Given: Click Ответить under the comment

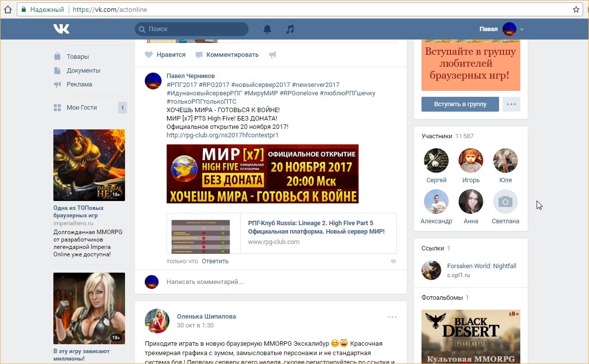Looking at the screenshot, I should (215, 261).
